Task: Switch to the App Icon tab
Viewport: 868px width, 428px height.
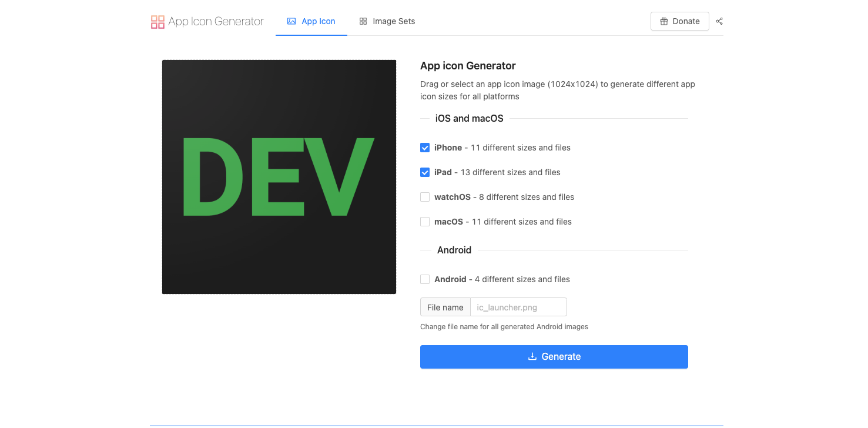Action: (x=311, y=21)
